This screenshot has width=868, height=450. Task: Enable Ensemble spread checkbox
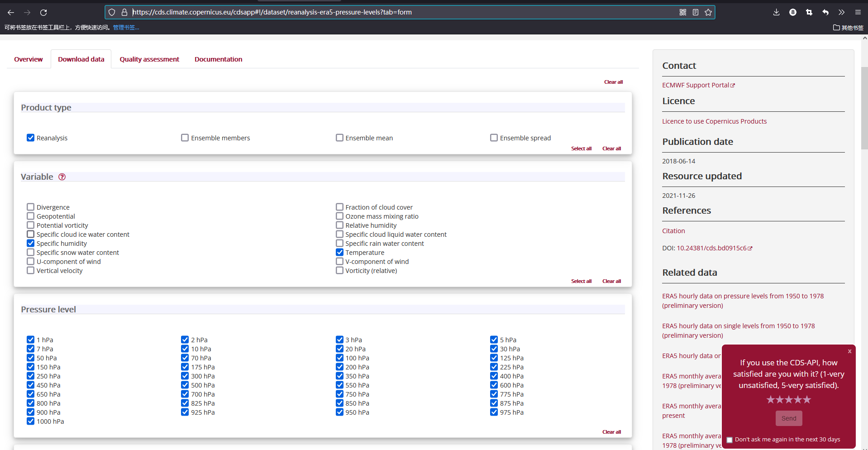[494, 138]
